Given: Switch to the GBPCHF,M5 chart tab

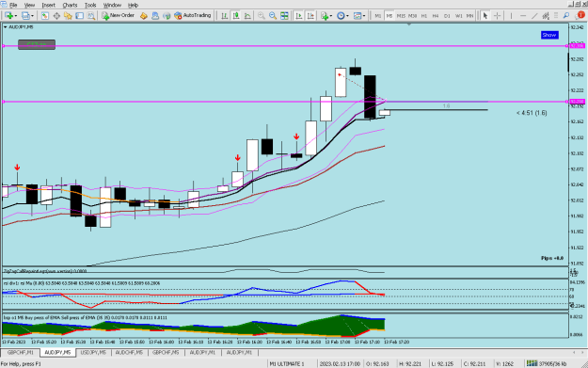Looking at the screenshot, I should [x=166, y=353].
